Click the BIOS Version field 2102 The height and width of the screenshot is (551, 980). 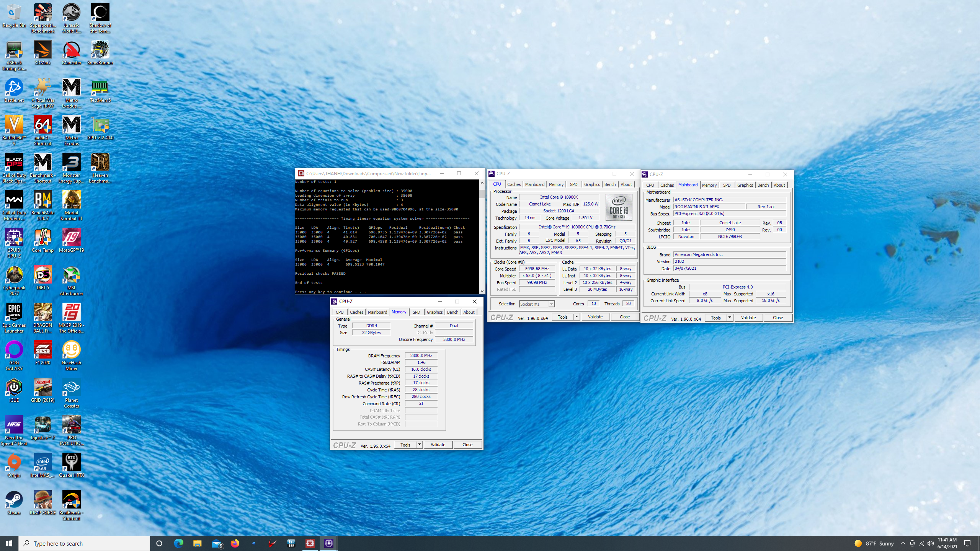[730, 262]
